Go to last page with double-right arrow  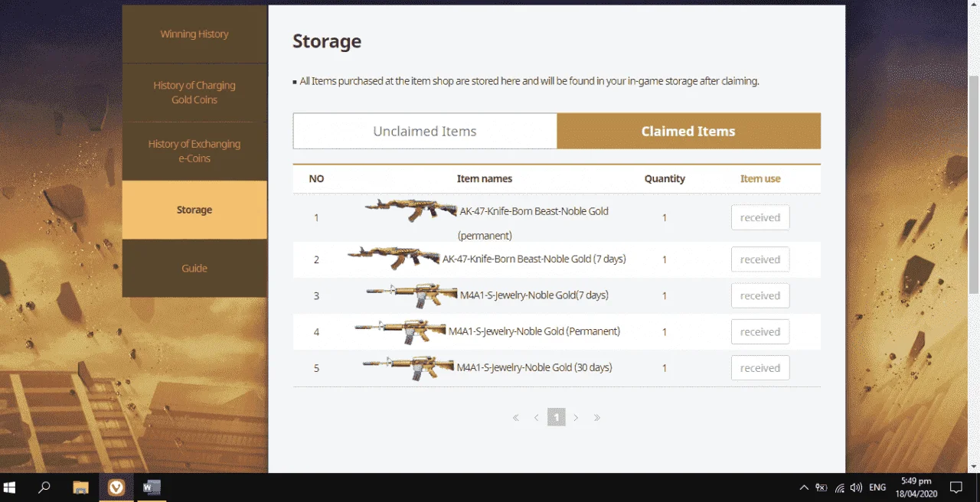point(597,418)
